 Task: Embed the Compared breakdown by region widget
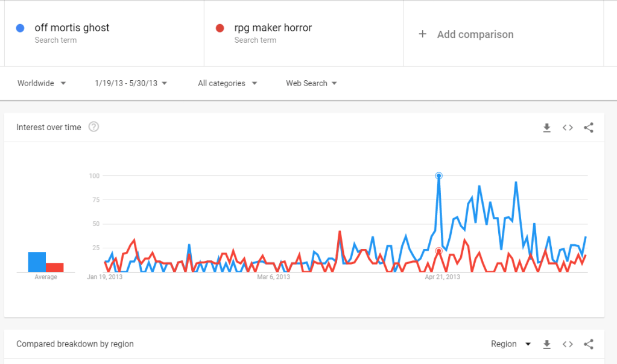click(x=568, y=344)
